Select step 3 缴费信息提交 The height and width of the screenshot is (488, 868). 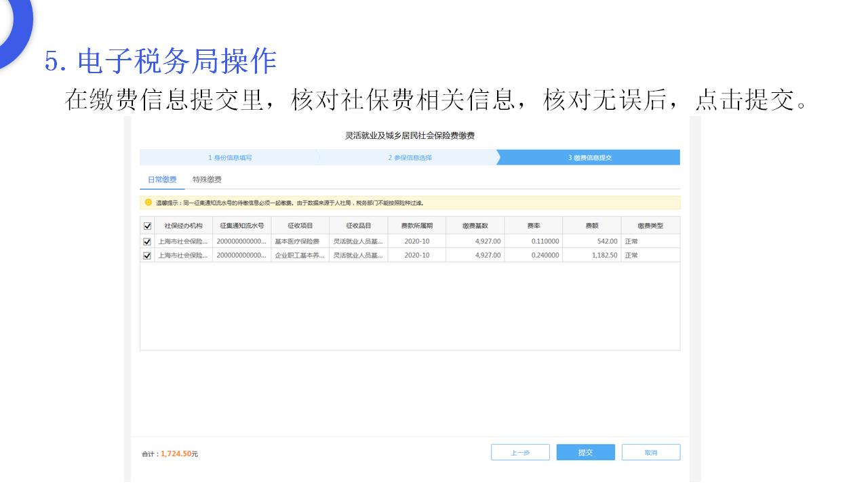tap(590, 157)
